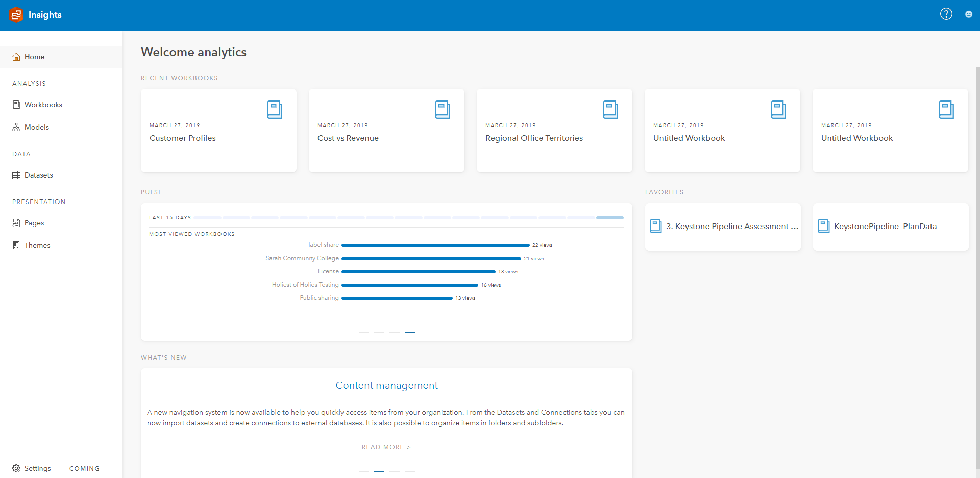Open the KeystonePipeline_PlanData favorite
This screenshot has width=980, height=478.
tap(891, 227)
